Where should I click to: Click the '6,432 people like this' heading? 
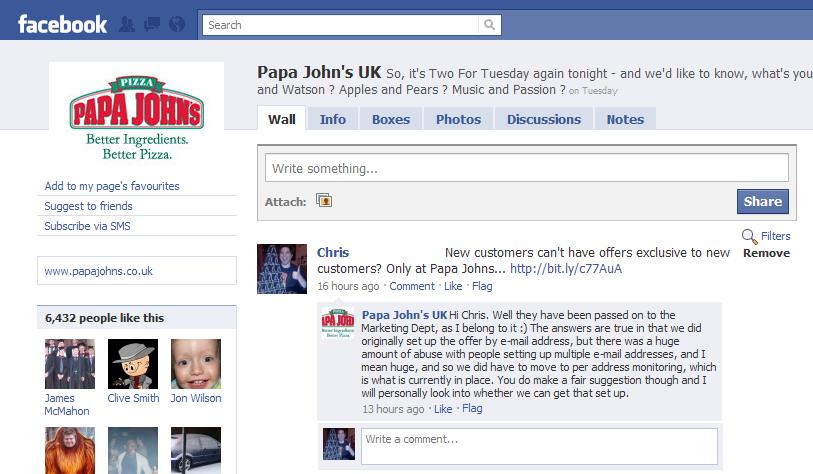104,318
